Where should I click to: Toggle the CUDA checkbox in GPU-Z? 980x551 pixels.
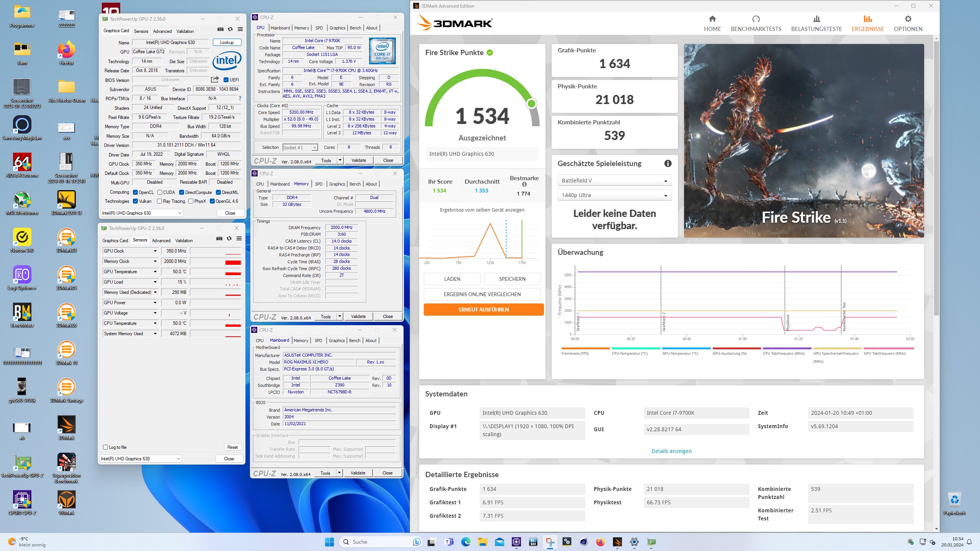point(160,192)
